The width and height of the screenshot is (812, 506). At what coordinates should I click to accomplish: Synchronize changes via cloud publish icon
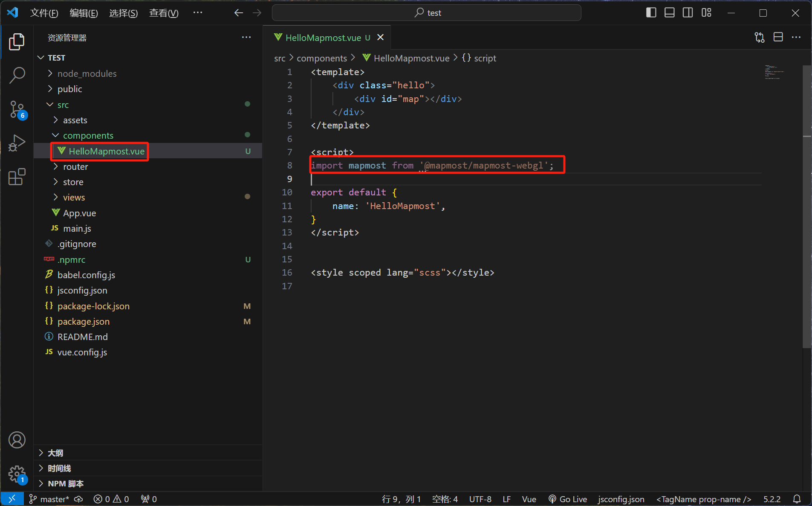pyautogui.click(x=78, y=499)
